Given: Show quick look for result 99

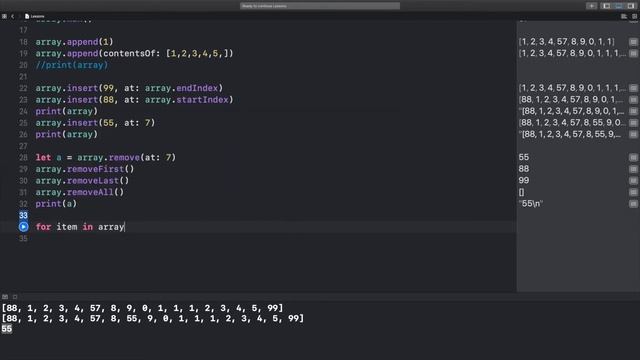Looking at the screenshot, I should coord(633,180).
